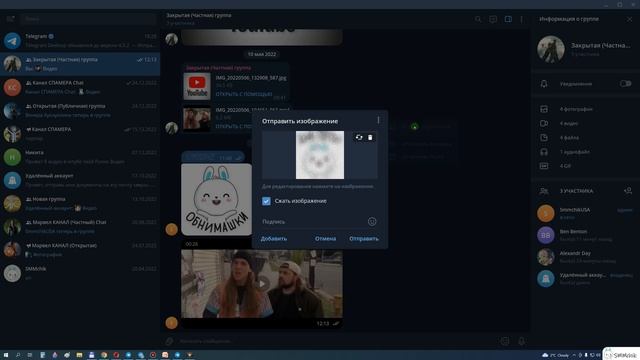Open the 'Новая группа' chat
Viewport: 640px width, 360px height.
[80, 203]
